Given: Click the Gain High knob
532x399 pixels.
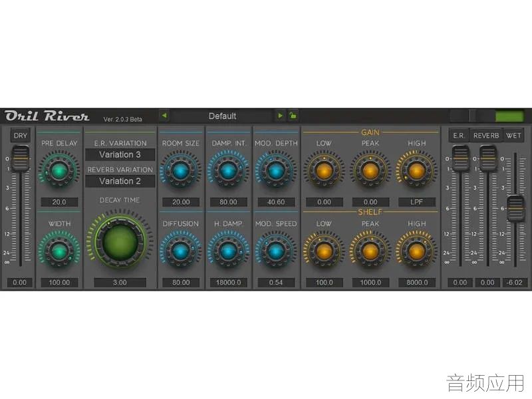Looking at the screenshot, I should (x=417, y=171).
